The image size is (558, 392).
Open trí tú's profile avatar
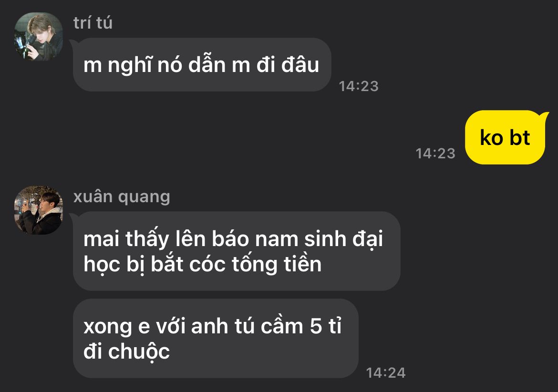pos(39,37)
